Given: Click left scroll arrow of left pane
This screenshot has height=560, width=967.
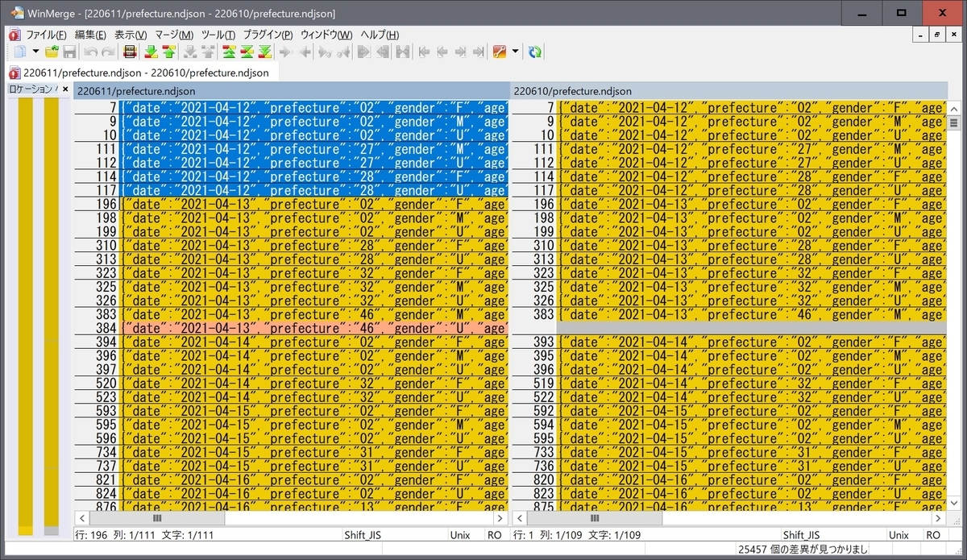Looking at the screenshot, I should pos(81,519).
